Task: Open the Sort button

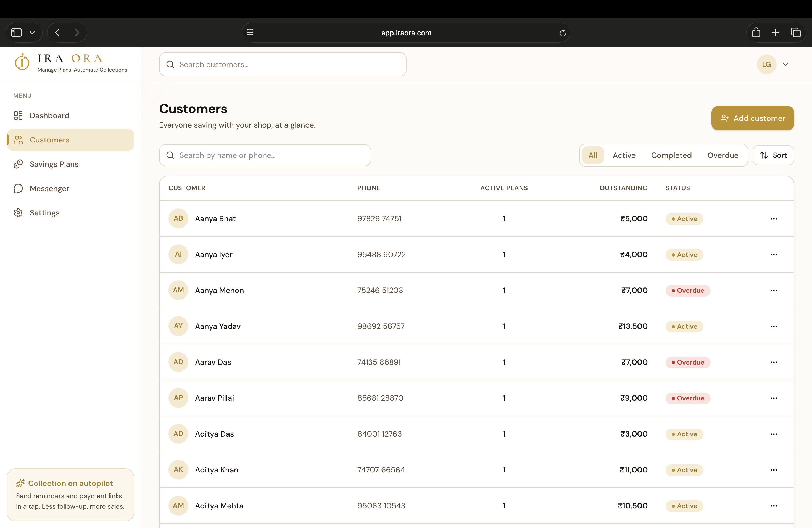Action: (773, 155)
